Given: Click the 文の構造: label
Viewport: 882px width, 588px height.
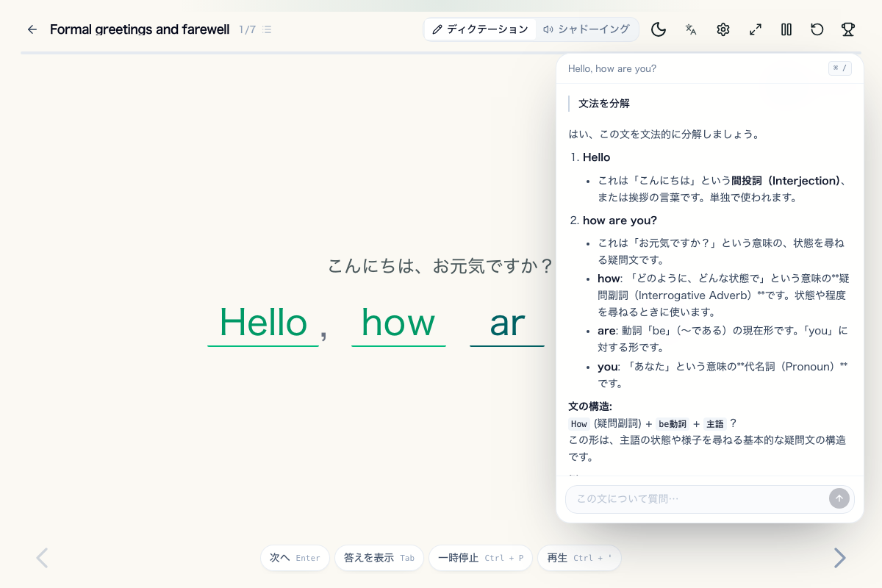Looking at the screenshot, I should click(x=590, y=406).
